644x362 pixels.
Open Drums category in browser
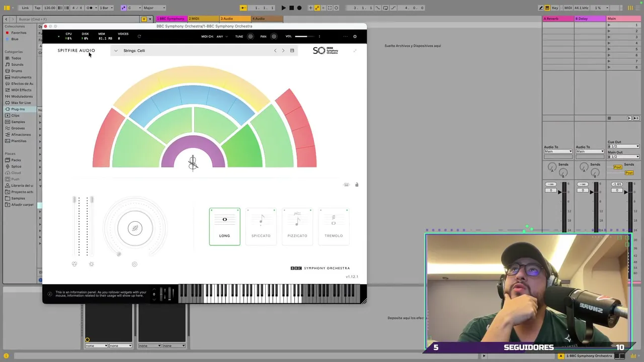pyautogui.click(x=17, y=71)
